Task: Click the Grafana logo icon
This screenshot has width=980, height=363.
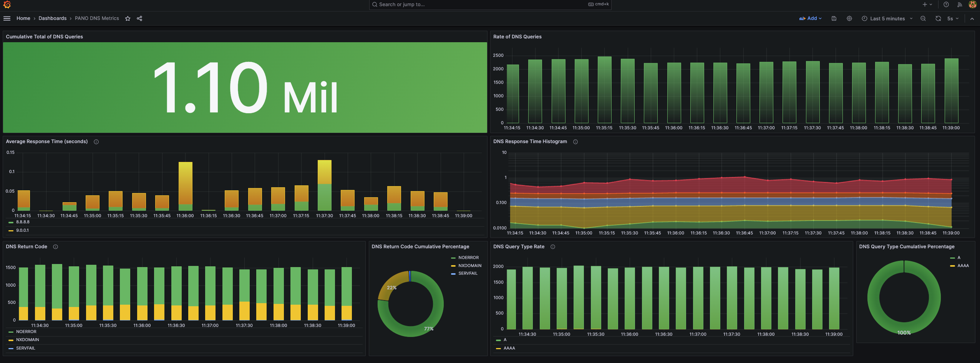Action: click(7, 5)
